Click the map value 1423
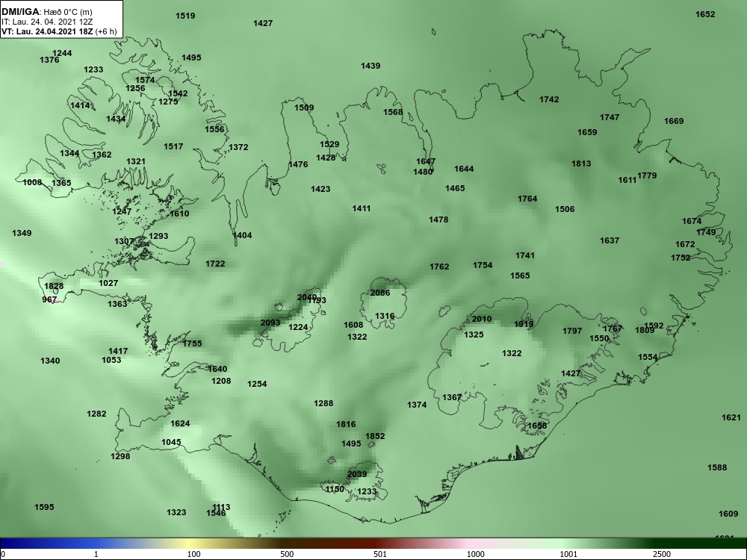 [320, 189]
